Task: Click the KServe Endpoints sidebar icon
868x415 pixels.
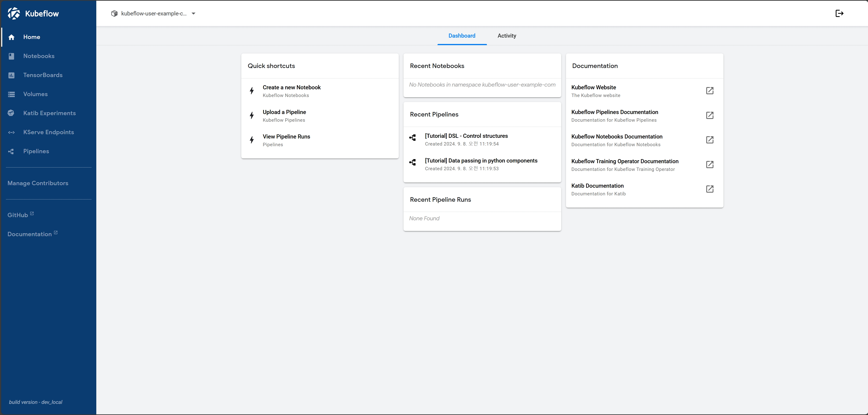Action: point(12,133)
